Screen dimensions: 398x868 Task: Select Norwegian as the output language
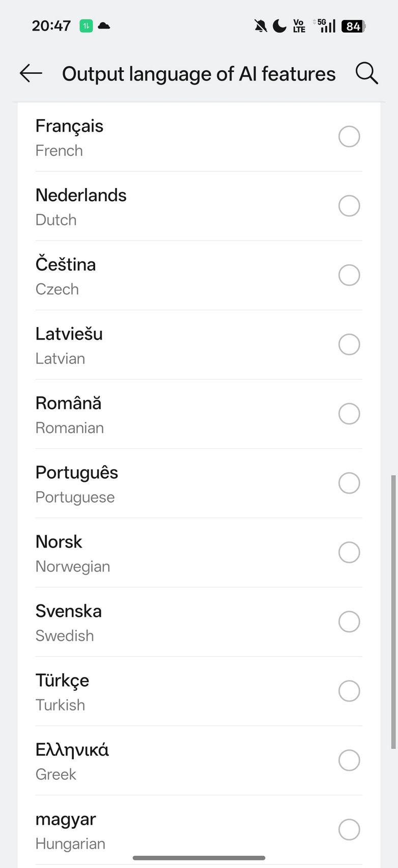349,552
